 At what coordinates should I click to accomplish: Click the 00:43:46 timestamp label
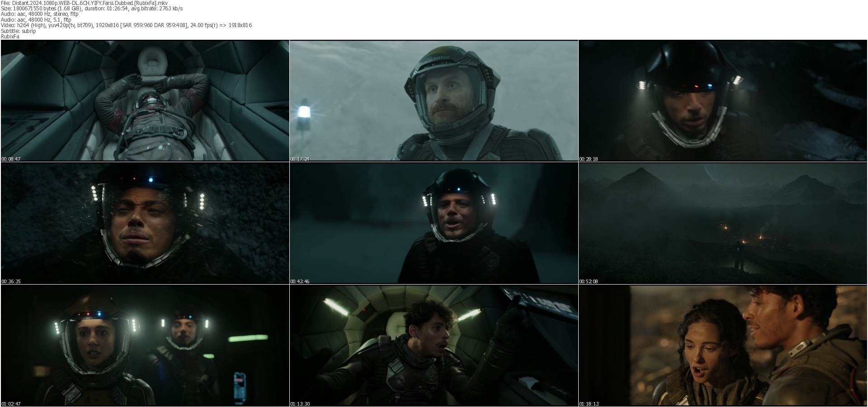(x=300, y=281)
